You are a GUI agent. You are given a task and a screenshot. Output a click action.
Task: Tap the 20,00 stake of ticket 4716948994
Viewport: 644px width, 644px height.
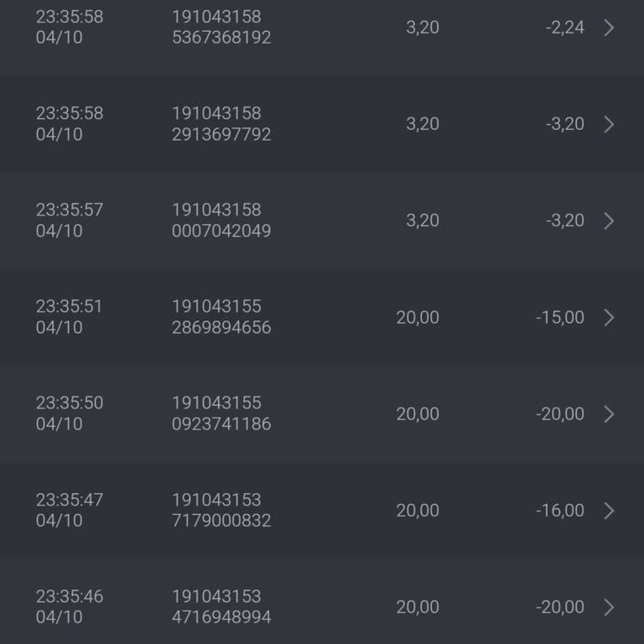[x=418, y=607]
